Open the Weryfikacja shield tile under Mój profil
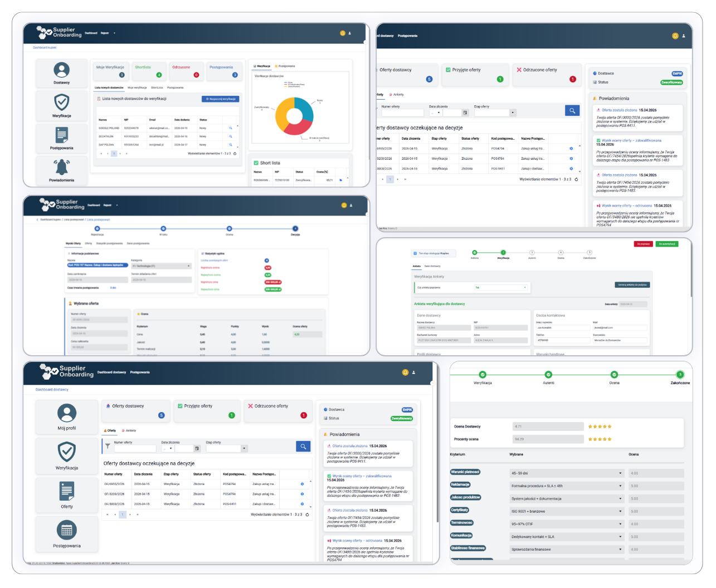This screenshot has width=716, height=588. pyautogui.click(x=67, y=455)
